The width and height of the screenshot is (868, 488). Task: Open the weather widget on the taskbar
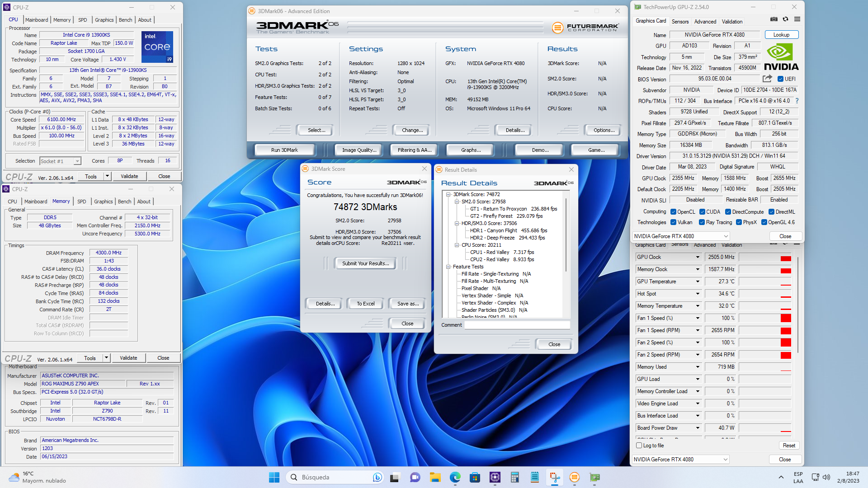pyautogui.click(x=38, y=477)
